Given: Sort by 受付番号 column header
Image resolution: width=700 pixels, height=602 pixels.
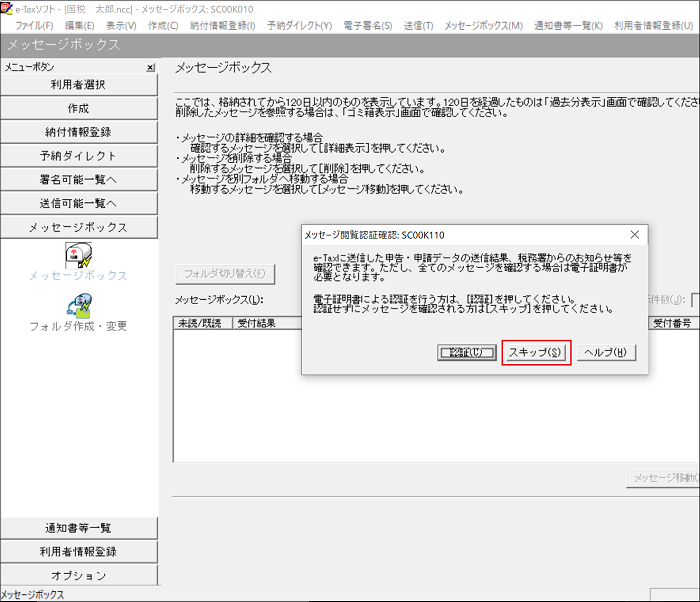Looking at the screenshot, I should (674, 323).
